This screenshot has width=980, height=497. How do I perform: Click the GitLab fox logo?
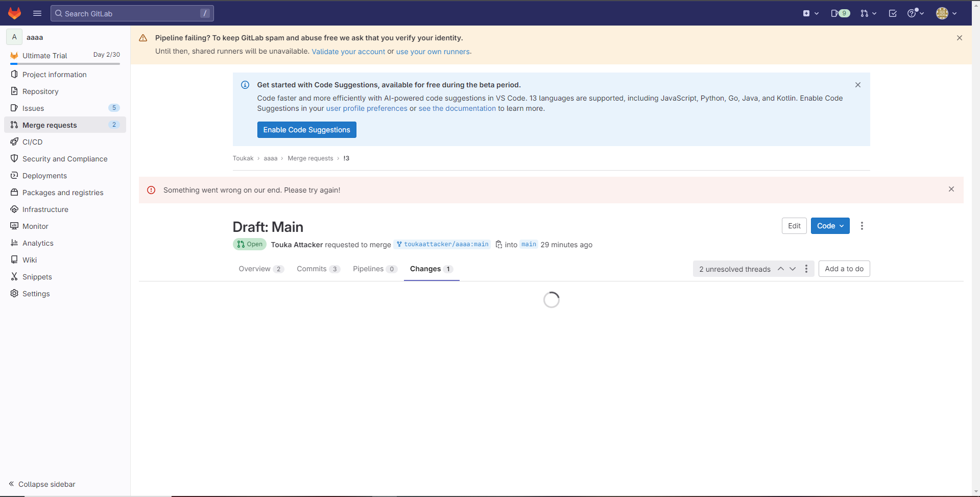(14, 13)
